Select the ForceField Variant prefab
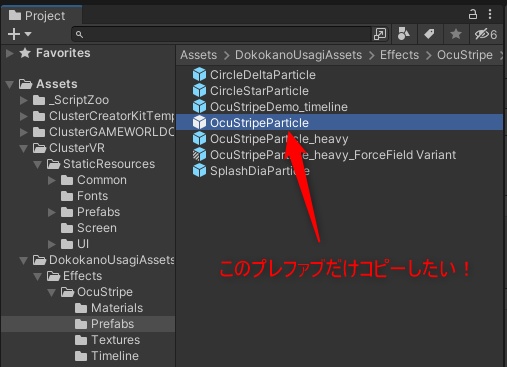 pos(339,155)
